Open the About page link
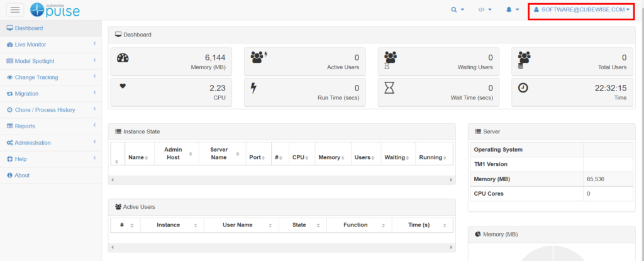Viewport: 644px width, 261px height. click(22, 175)
